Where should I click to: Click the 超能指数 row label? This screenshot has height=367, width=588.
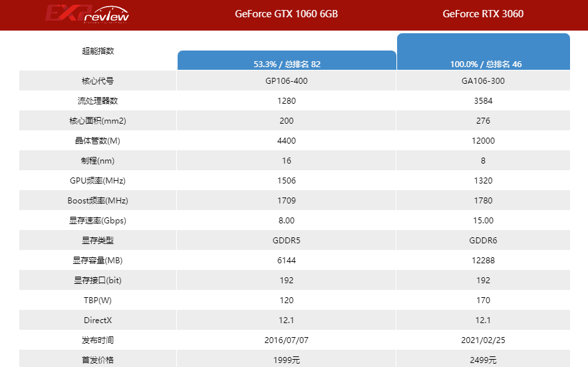98,51
